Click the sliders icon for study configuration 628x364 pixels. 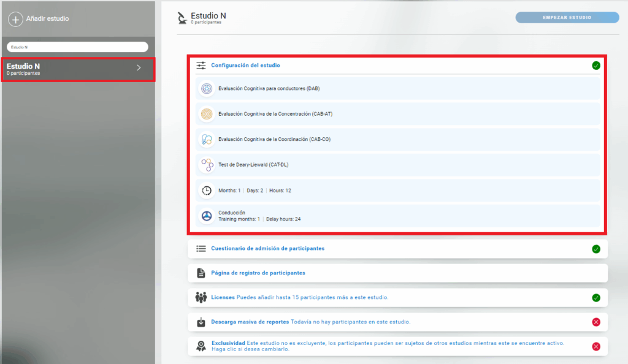(201, 66)
